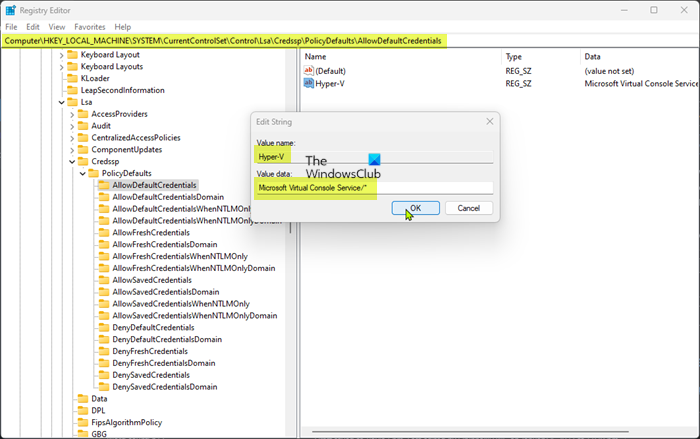The width and height of the screenshot is (700, 439).
Task: Select the DenySavedCredentials key
Action: (151, 375)
